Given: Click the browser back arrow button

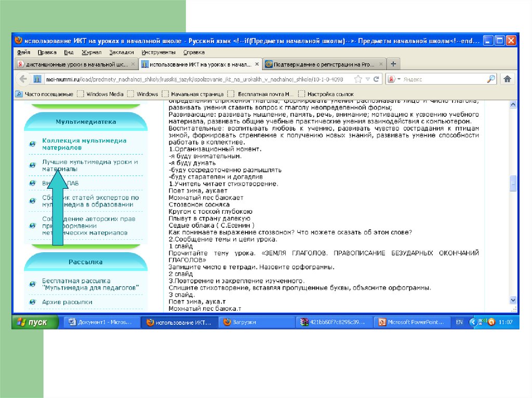Looking at the screenshot, I should click(x=23, y=79).
